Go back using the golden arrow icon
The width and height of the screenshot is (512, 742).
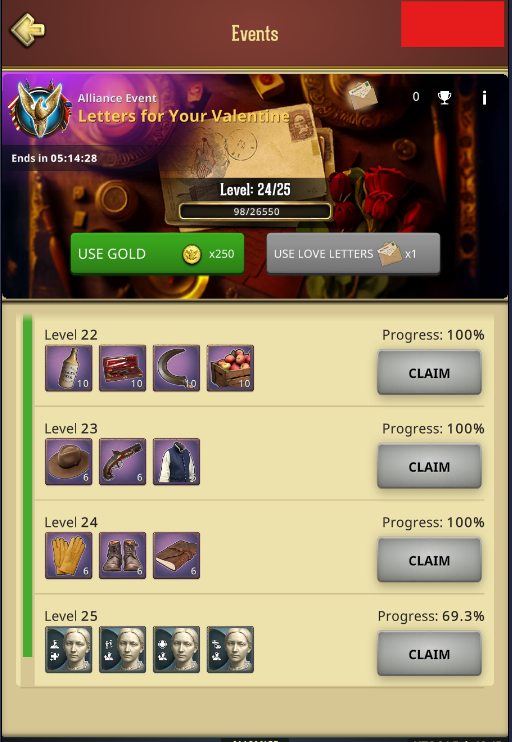[27, 29]
